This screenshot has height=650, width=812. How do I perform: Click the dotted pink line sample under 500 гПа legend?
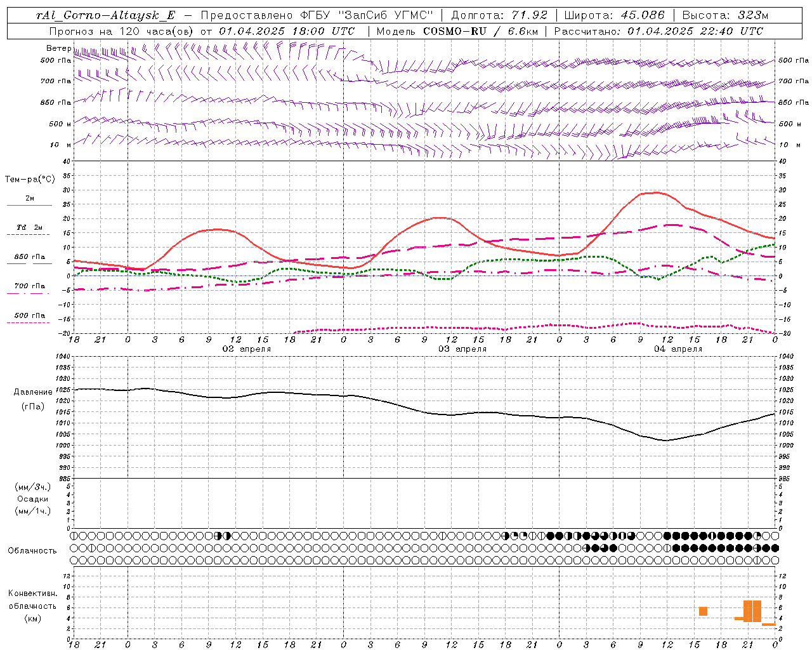pos(29,323)
